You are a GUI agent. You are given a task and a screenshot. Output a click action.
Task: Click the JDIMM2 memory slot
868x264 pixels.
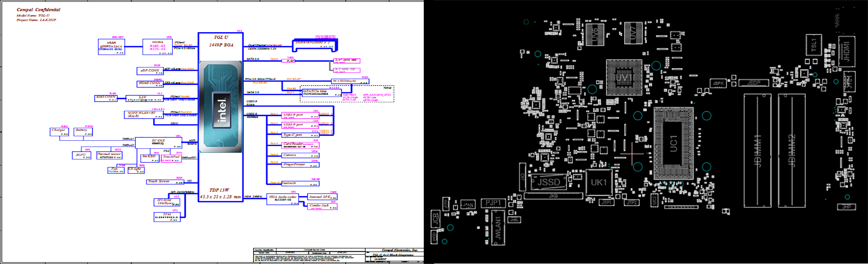pyautogui.click(x=792, y=151)
